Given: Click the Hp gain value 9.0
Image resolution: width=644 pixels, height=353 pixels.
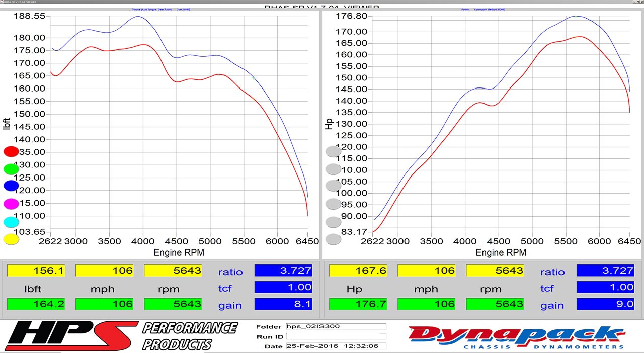Looking at the screenshot, I should pos(605,304).
